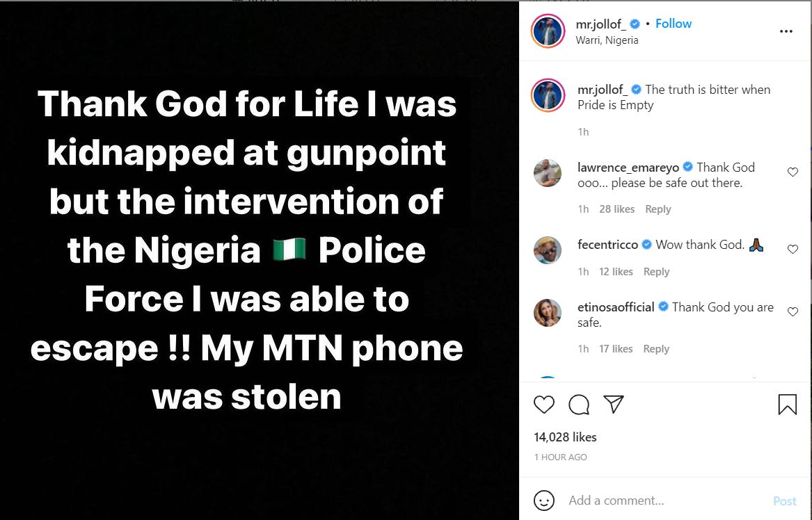Like etinosaofficial's comment
The image size is (812, 520).
pos(793,311)
